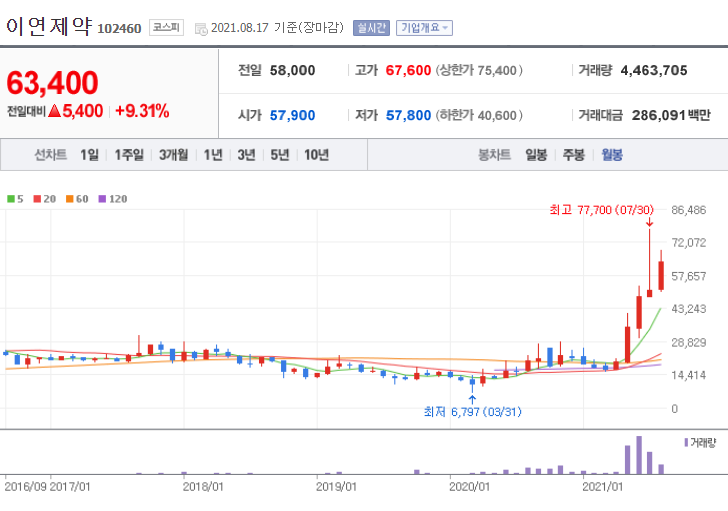
Task: Click the 거래량 volume legend square
Action: (x=686, y=442)
